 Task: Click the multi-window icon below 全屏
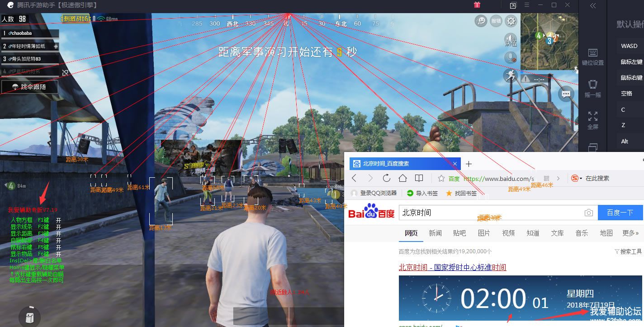[593, 147]
